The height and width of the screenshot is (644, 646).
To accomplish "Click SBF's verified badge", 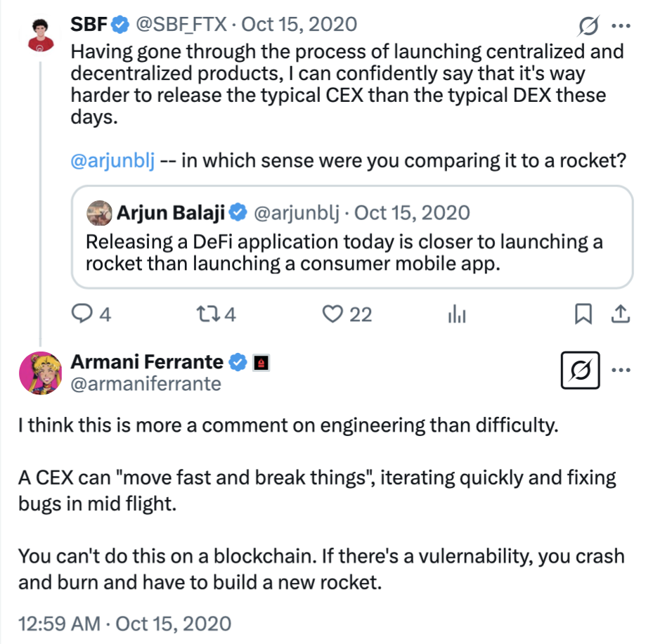I will click(x=121, y=25).
